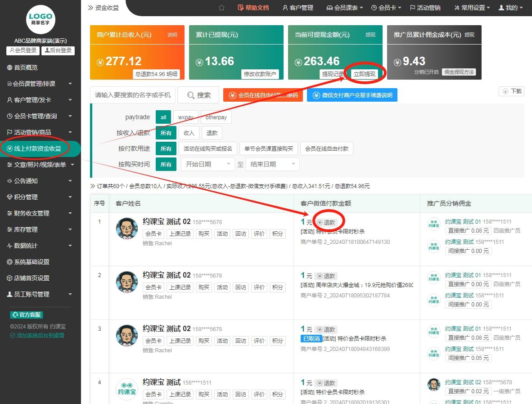Expand 库存管理 sidebar menu
The height and width of the screenshot is (404, 532).
tap(41, 229)
